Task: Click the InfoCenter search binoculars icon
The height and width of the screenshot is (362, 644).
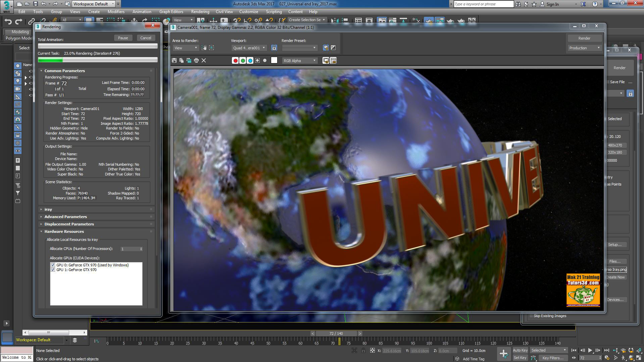Action: tap(518, 4)
